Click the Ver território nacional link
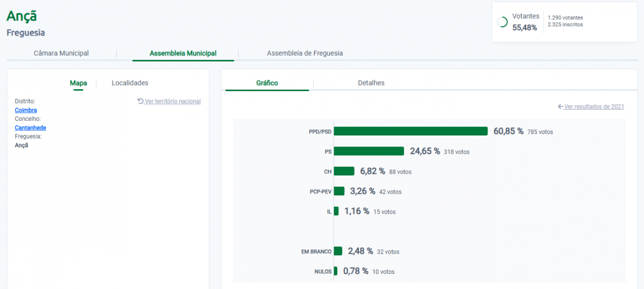This screenshot has height=289, width=644. [173, 101]
